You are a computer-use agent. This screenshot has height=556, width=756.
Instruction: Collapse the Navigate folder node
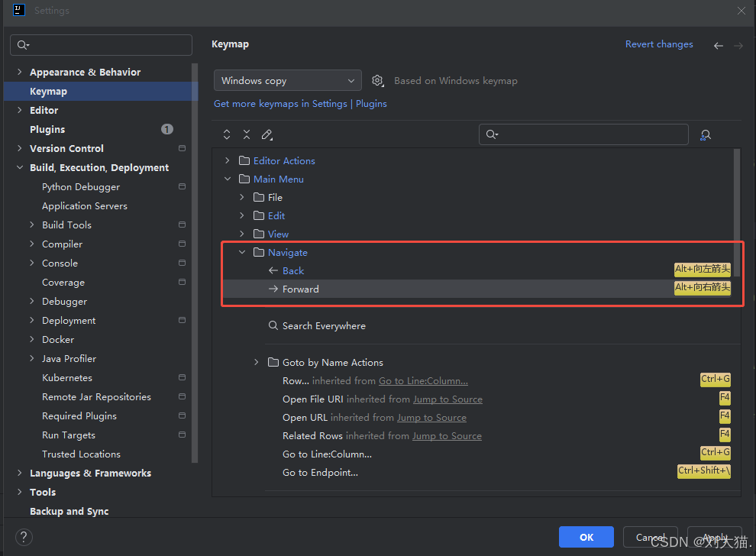coord(242,253)
